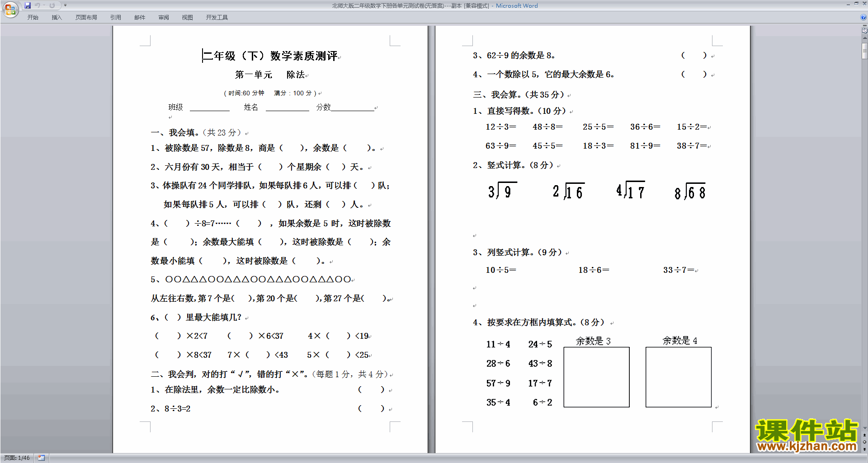Switch to the 视图 tab
This screenshot has height=463, width=868.
(188, 17)
